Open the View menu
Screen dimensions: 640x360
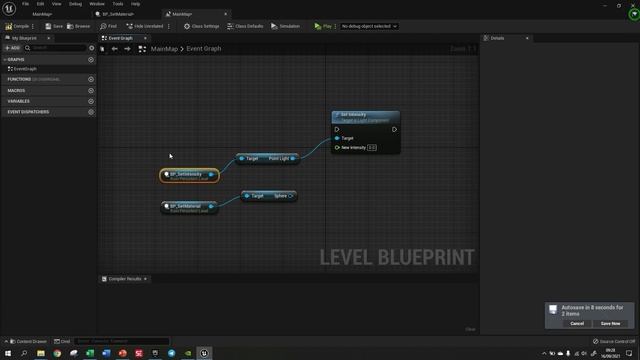[56, 4]
